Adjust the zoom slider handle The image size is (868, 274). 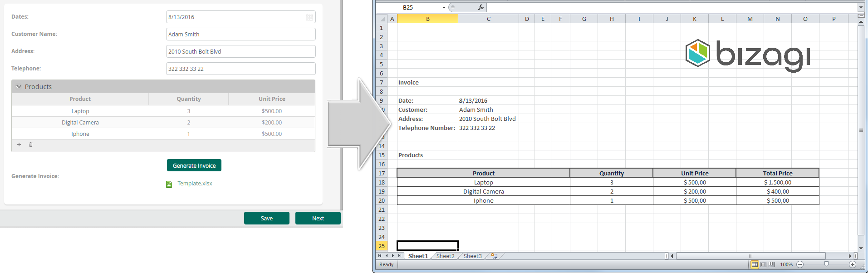(x=826, y=264)
